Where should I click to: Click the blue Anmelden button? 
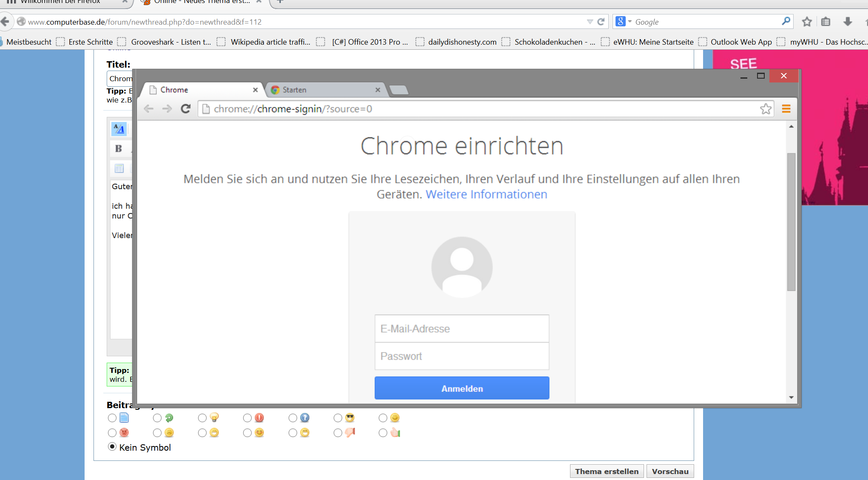tap(462, 388)
